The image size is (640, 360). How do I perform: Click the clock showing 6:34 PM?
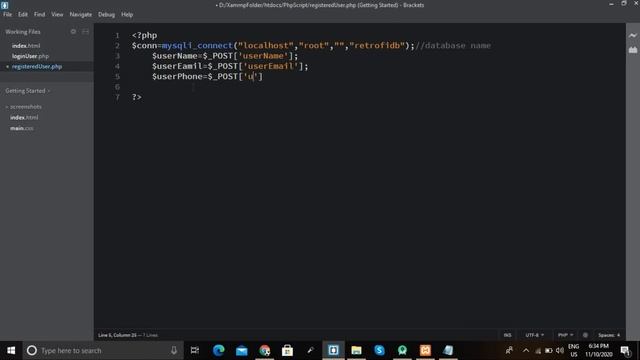[598, 350]
